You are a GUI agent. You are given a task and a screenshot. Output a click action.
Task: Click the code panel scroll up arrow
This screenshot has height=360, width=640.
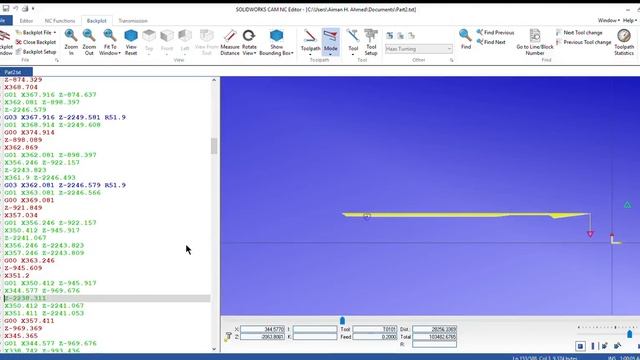[214, 80]
